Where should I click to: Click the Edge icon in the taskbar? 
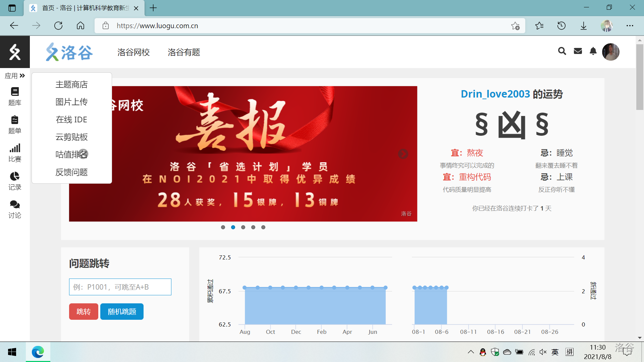pyautogui.click(x=38, y=352)
